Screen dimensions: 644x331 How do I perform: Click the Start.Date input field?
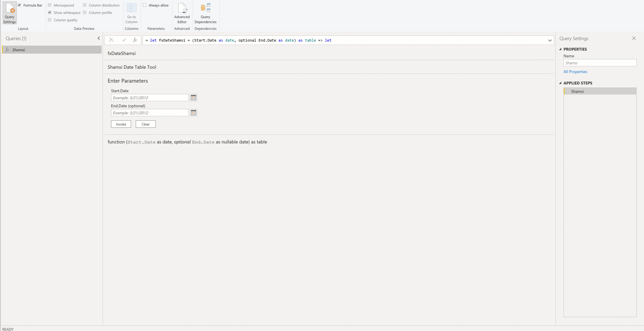150,97
